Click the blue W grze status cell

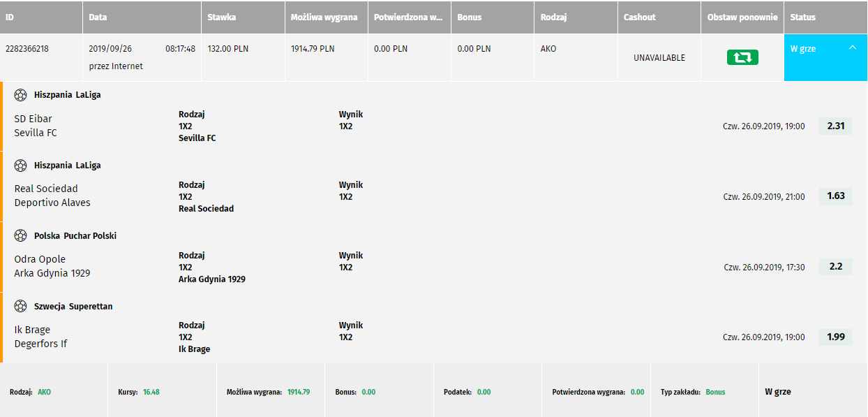coord(825,57)
